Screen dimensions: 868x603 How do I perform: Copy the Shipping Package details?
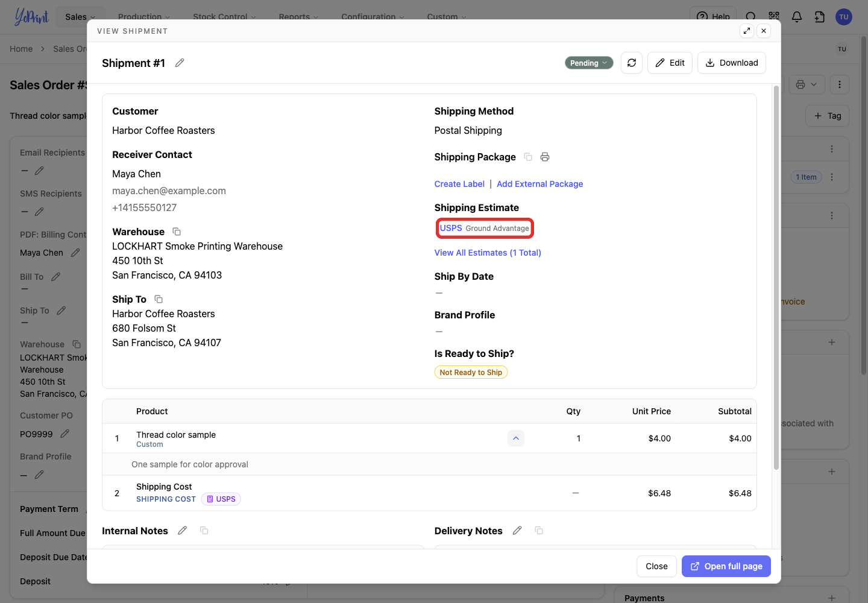528,157
